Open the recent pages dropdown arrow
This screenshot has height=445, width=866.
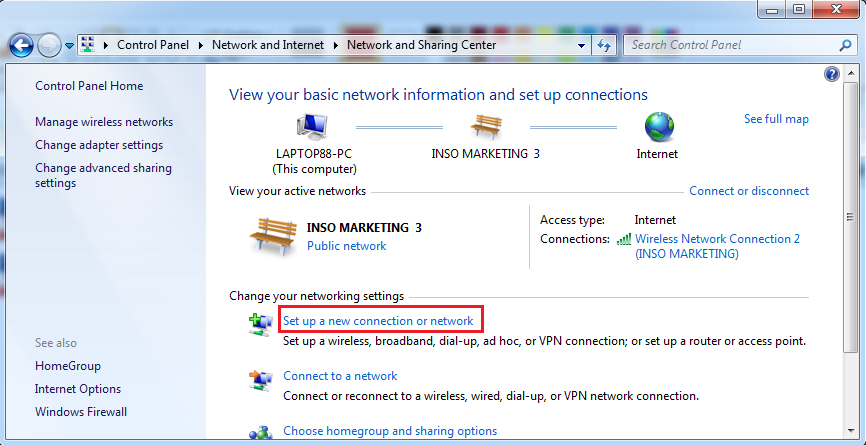click(x=70, y=46)
